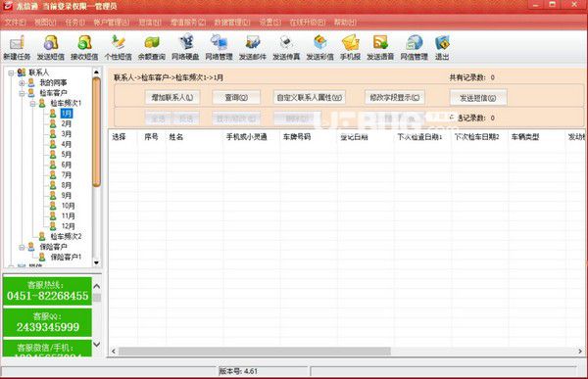The image size is (588, 379).
Task: Click the person icon beside 我的同事
Action: pyautogui.click(x=31, y=82)
